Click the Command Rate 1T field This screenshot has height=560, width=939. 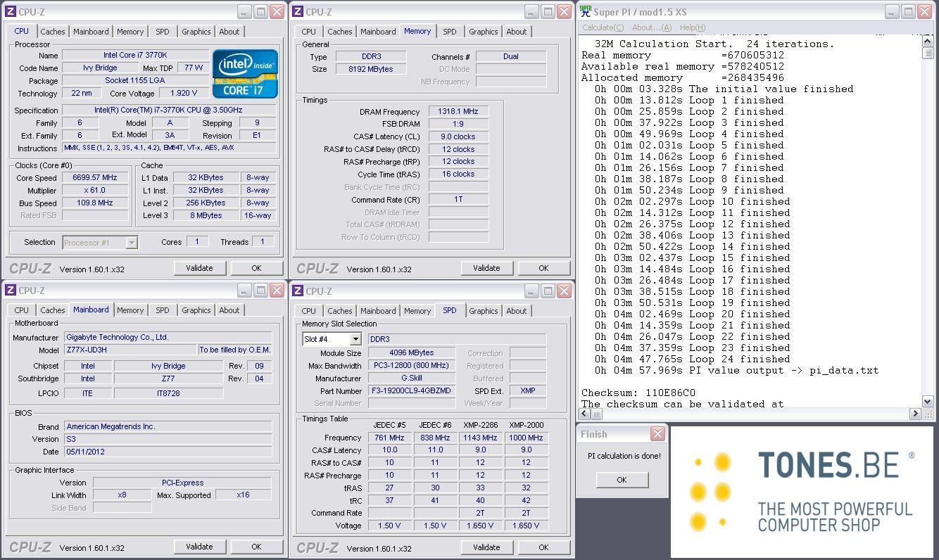coord(458,199)
